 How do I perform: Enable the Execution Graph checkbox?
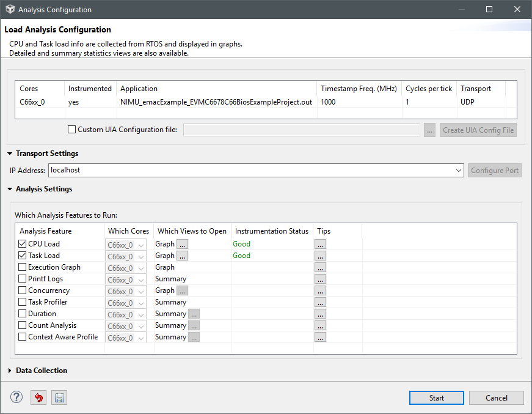[23, 267]
